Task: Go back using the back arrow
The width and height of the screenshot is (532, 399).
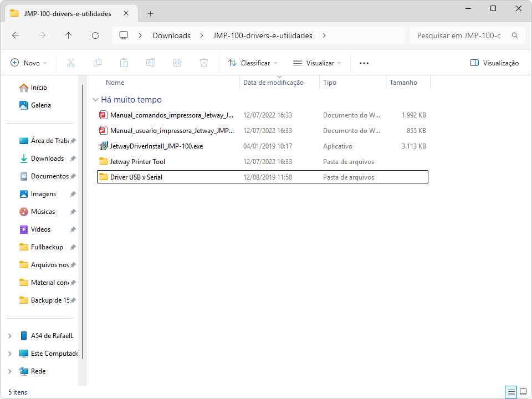Action: pyautogui.click(x=16, y=35)
